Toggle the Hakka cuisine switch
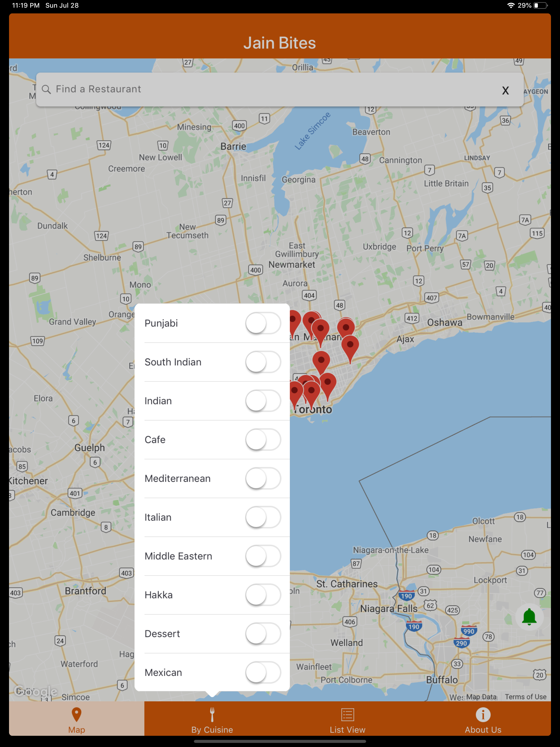 [263, 595]
